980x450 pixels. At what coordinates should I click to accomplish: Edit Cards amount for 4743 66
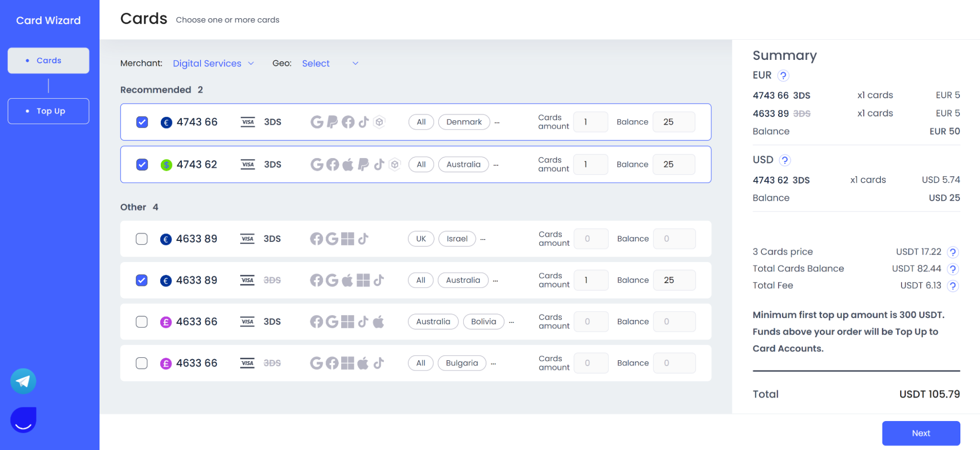(591, 122)
